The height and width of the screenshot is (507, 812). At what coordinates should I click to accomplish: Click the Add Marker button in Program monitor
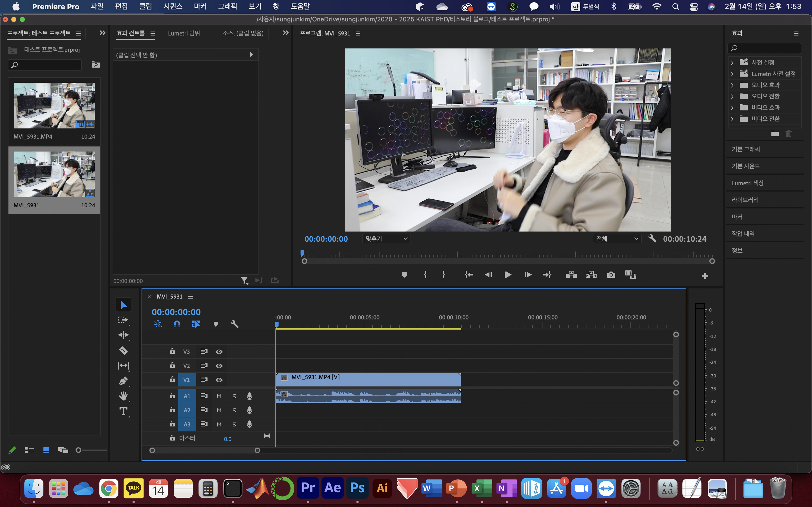point(404,275)
